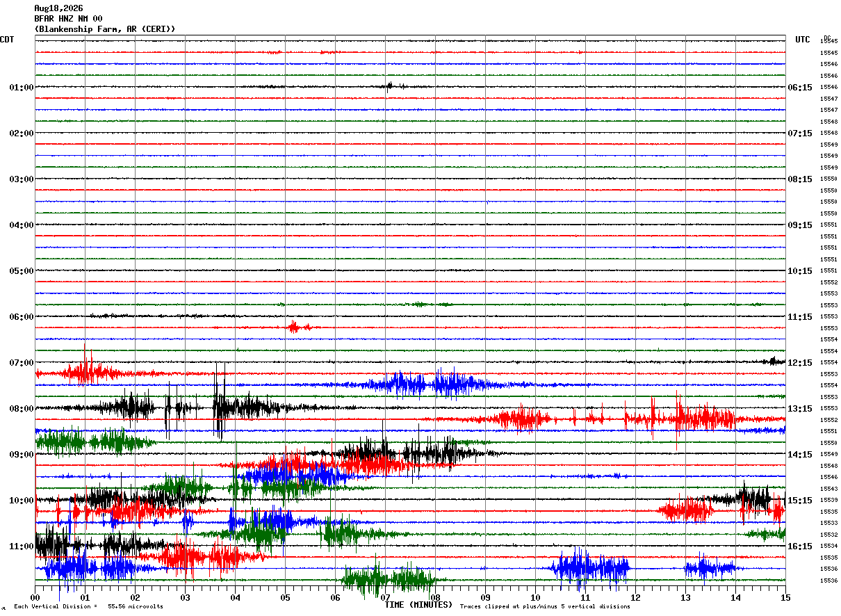This screenshot has height=616, width=841.
Task: Select the 11:00 CDT row label
Action: [22, 546]
